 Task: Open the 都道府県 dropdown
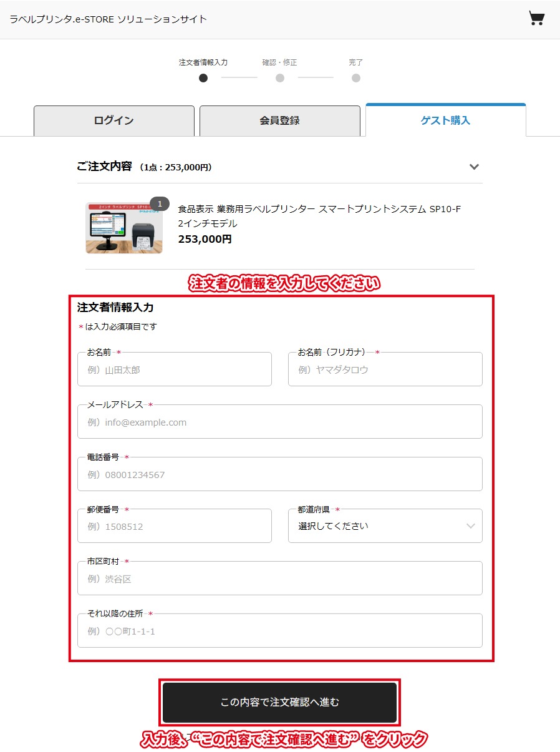385,526
